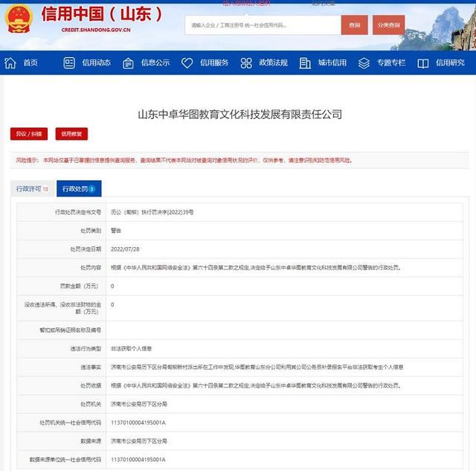
Task: Click the 信用服务 heart icon
Action: coord(187,63)
